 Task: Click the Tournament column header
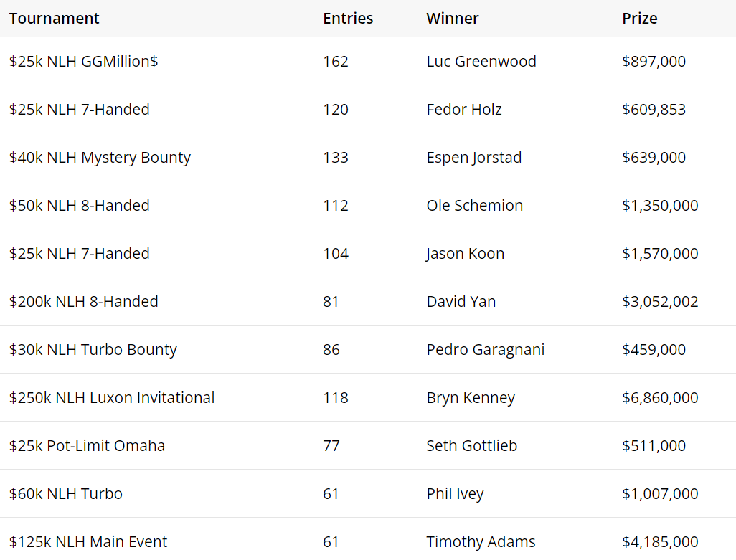click(55, 19)
